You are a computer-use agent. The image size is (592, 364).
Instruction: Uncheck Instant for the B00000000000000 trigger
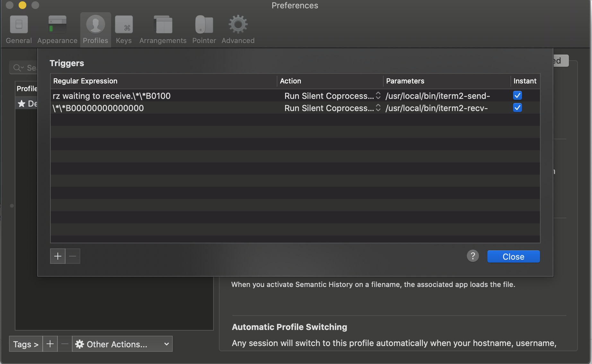(517, 108)
